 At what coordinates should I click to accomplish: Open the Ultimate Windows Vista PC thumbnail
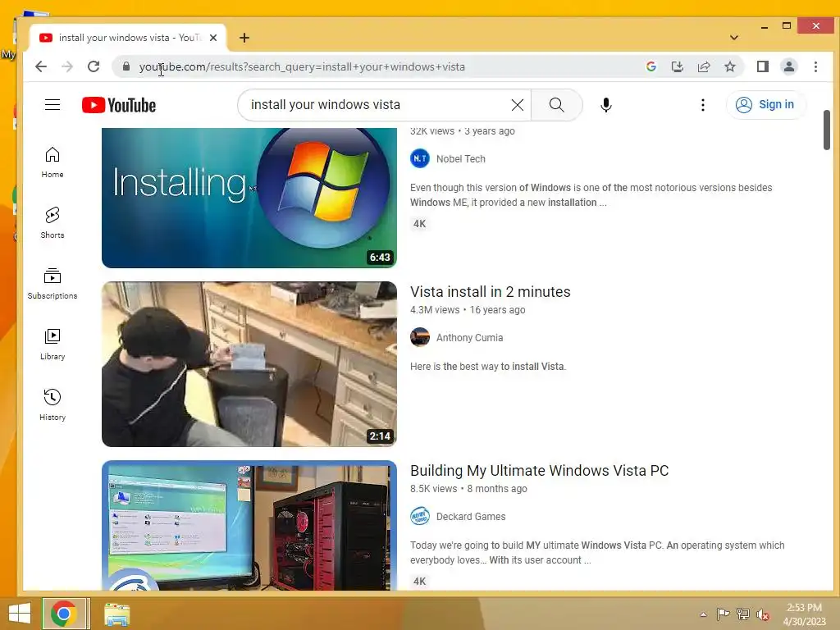(x=249, y=526)
